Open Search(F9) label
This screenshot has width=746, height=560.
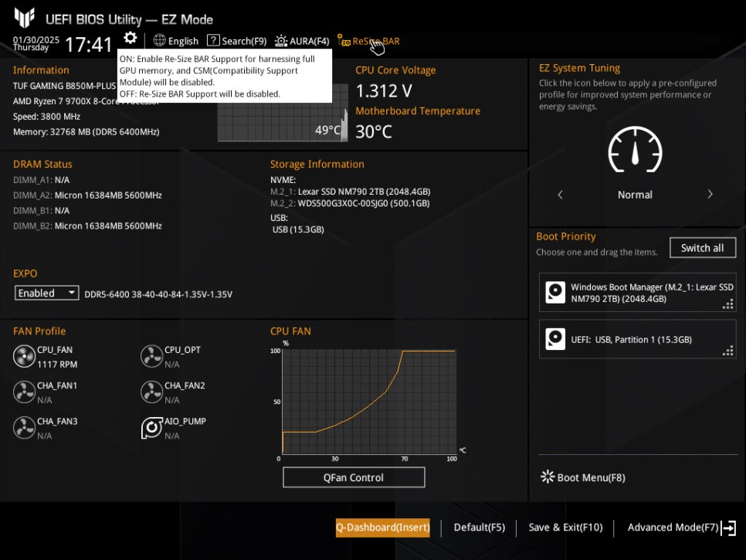pyautogui.click(x=244, y=42)
